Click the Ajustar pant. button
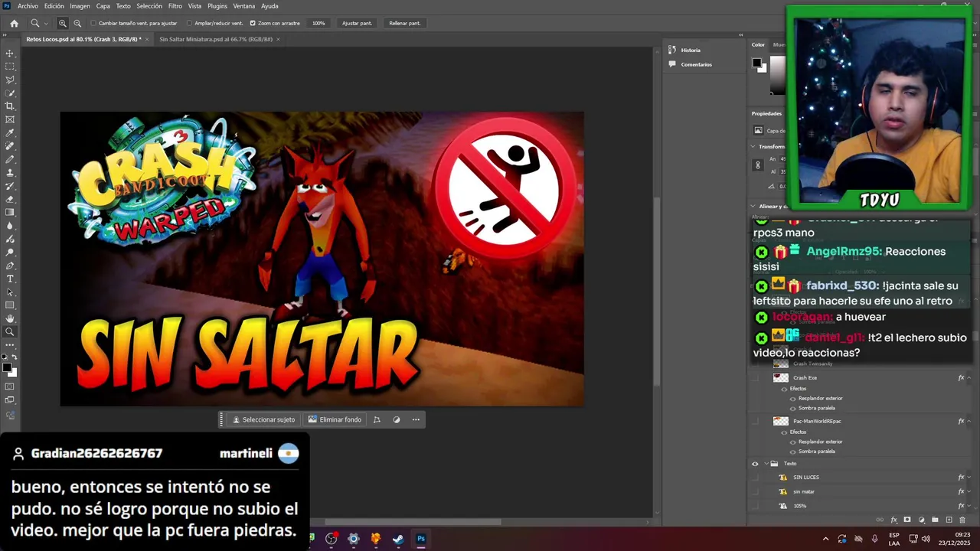Viewport: 980px width, 551px height. pyautogui.click(x=357, y=23)
